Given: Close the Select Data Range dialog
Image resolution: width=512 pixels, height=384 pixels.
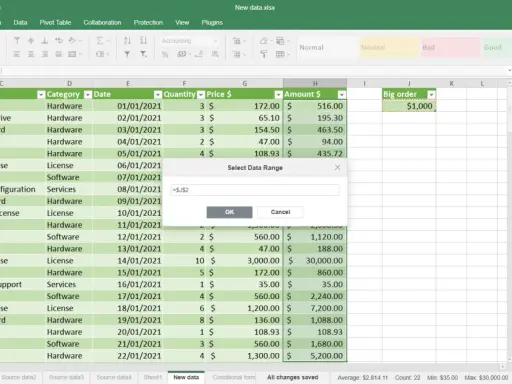Looking at the screenshot, I should click(337, 167).
